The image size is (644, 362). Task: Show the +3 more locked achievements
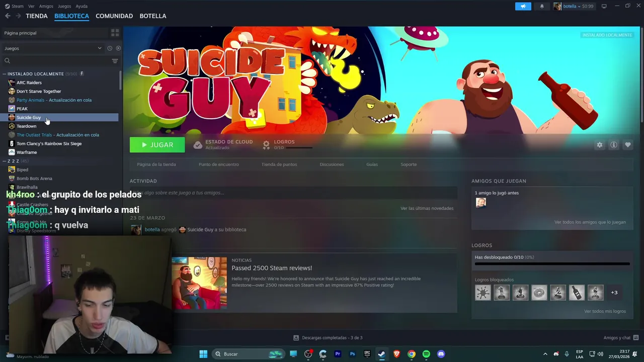[x=614, y=292]
